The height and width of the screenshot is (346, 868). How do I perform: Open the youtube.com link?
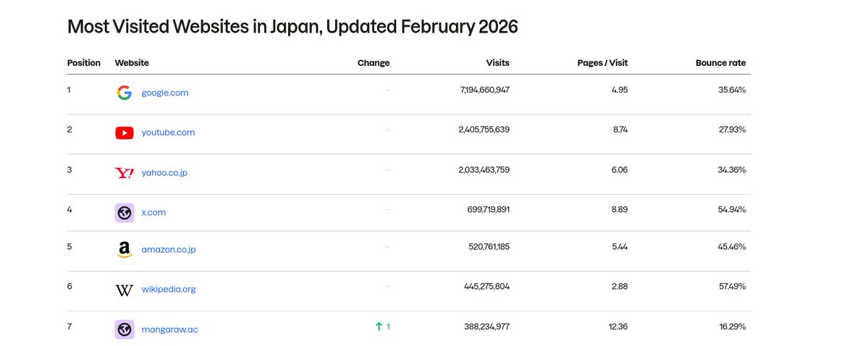168,132
